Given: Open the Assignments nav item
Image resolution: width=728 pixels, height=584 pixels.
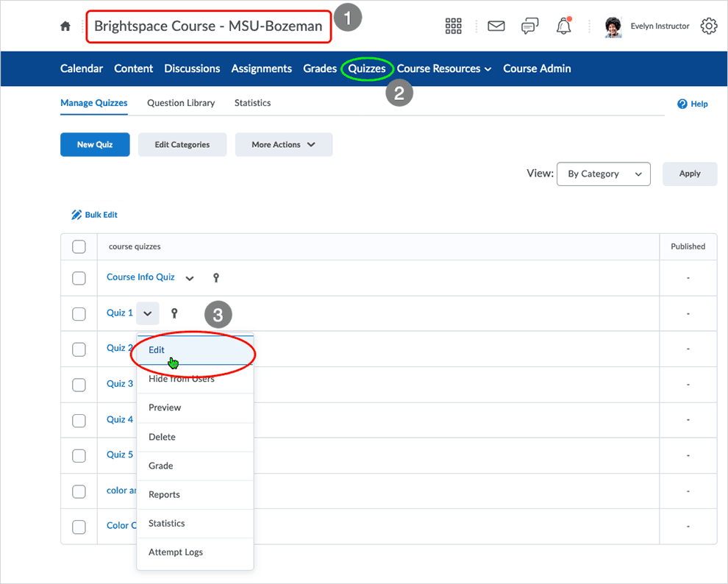Looking at the screenshot, I should 261,68.
